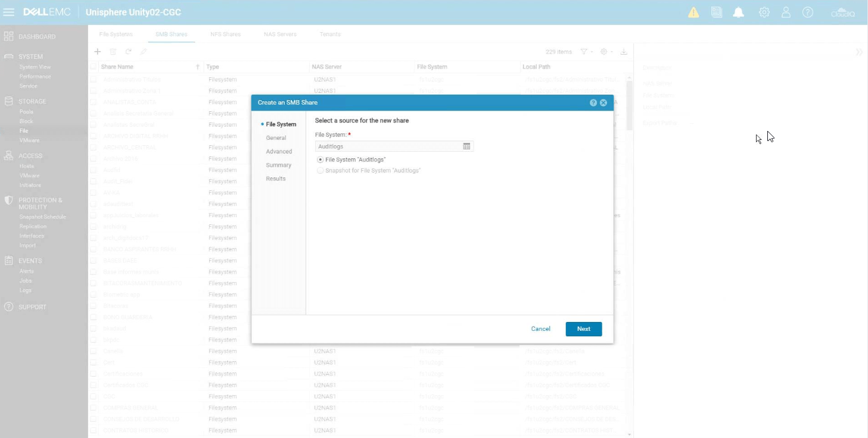Image resolution: width=868 pixels, height=438 pixels.
Task: Collapse the right details panel with the double chevron
Action: click(859, 52)
